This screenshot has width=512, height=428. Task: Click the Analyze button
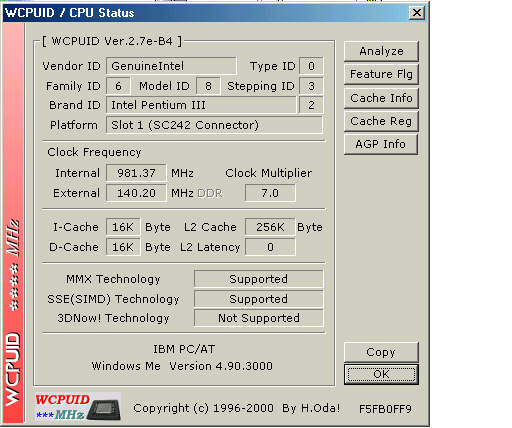381,51
